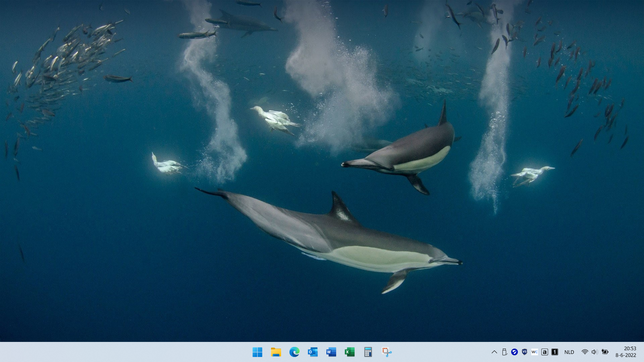Open the Windows Start menu
644x362 pixels.
(x=257, y=352)
